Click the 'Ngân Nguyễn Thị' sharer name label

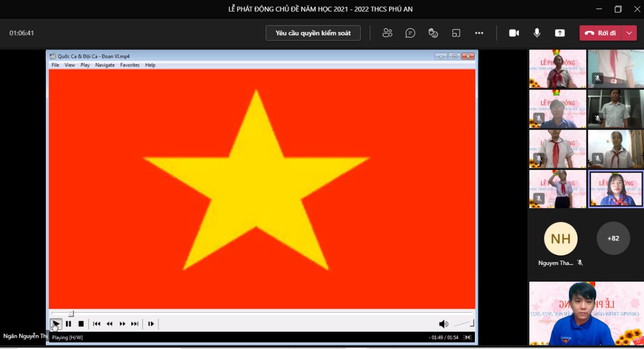coord(25,336)
